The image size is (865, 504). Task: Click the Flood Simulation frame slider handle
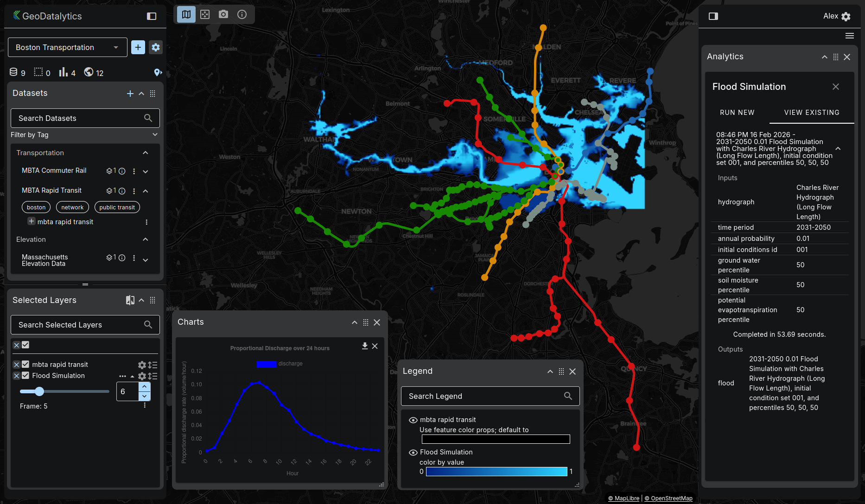(39, 392)
